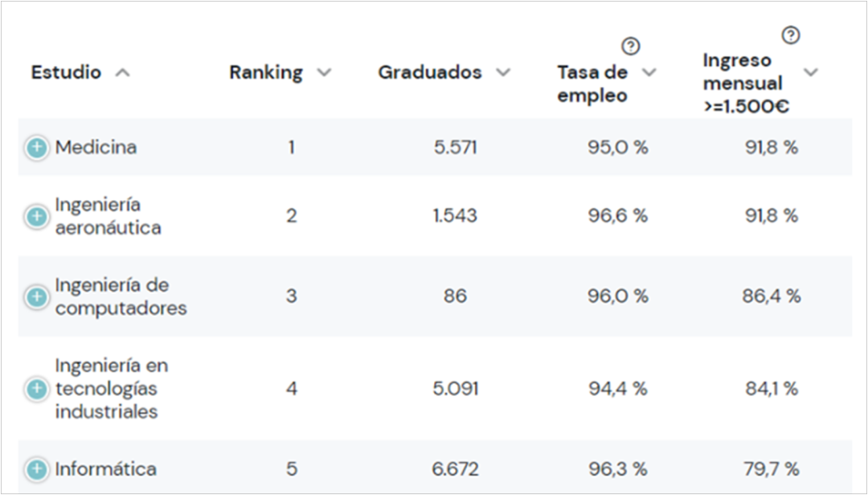Click the Ranking column header label
Viewport: 868px width, 495px height.
[266, 72]
